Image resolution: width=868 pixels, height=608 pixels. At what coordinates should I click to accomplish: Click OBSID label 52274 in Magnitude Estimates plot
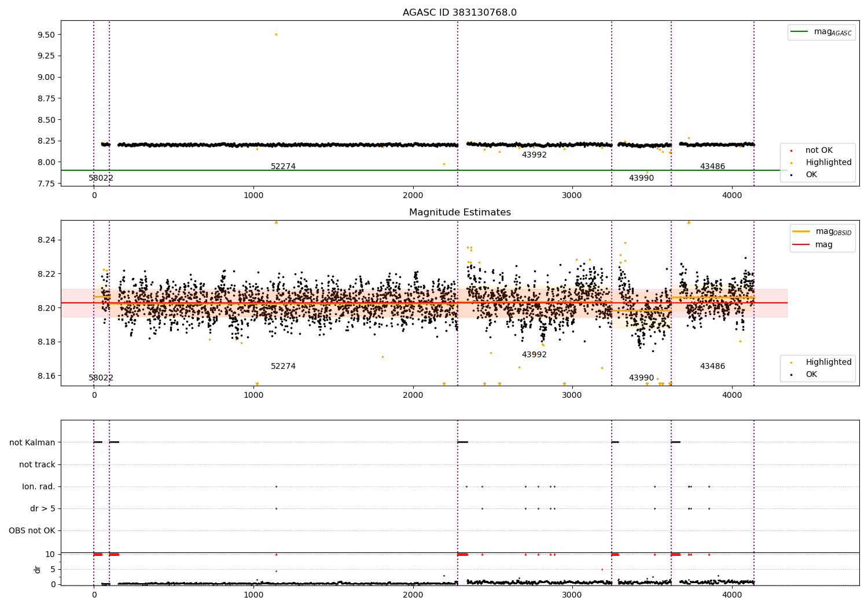coord(283,367)
